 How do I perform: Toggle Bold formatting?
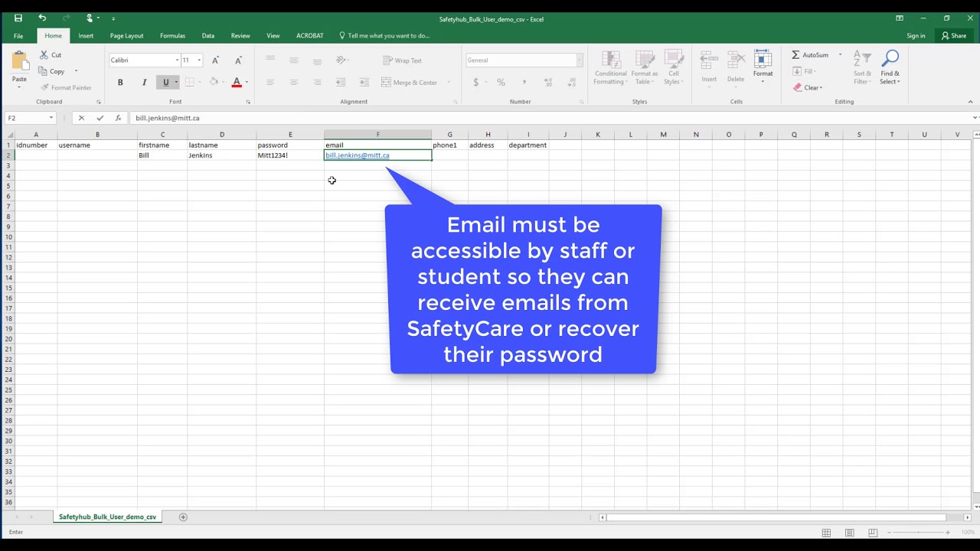point(120,83)
